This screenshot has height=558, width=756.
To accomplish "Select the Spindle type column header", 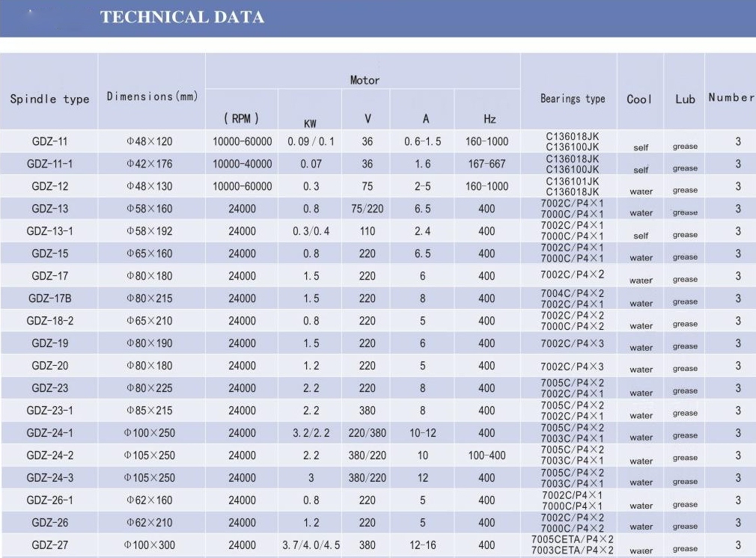I will coord(49,99).
